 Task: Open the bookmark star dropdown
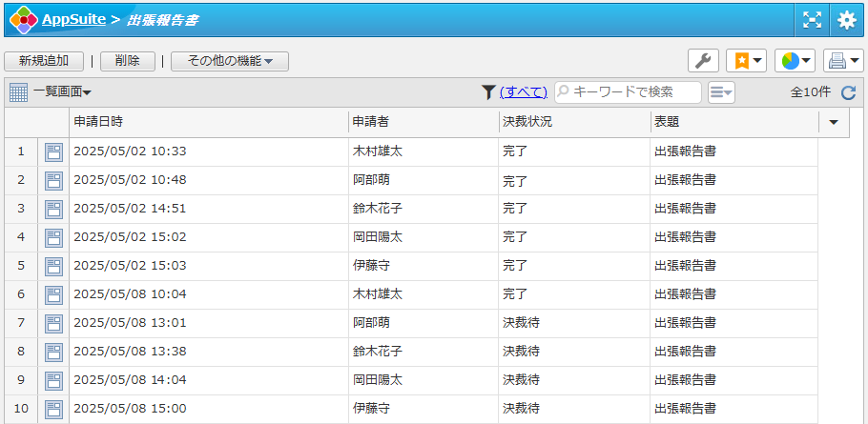pyautogui.click(x=746, y=61)
